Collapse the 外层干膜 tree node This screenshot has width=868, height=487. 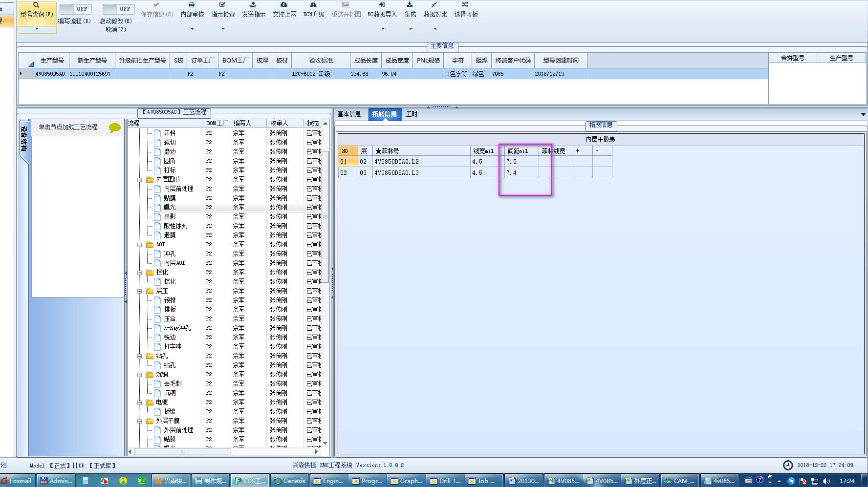click(140, 421)
